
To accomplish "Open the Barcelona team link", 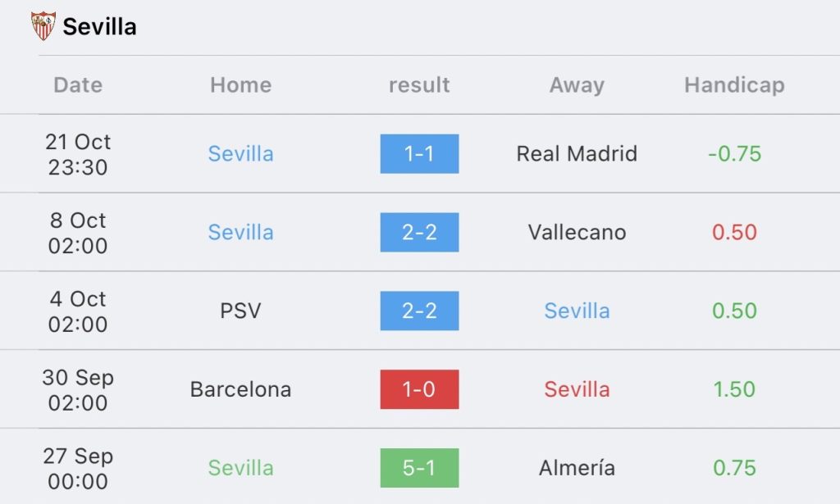I will point(240,389).
